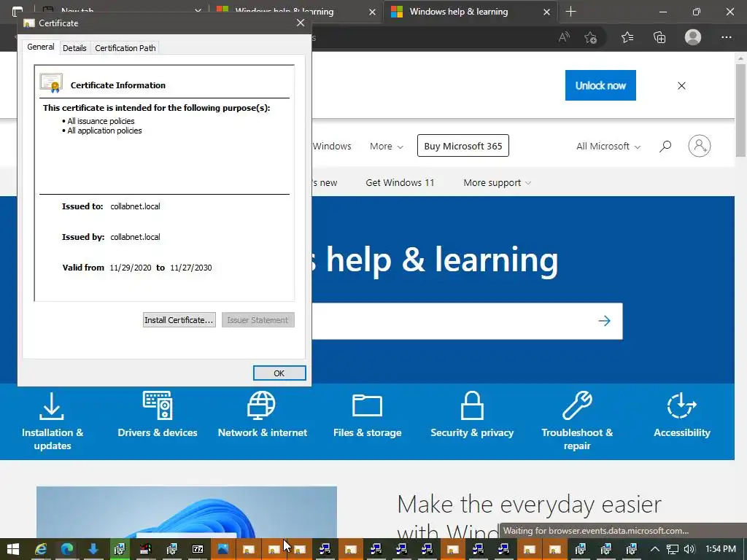Close the active Windows help & learning tab
Image resolution: width=747 pixels, height=560 pixels.
tap(546, 12)
